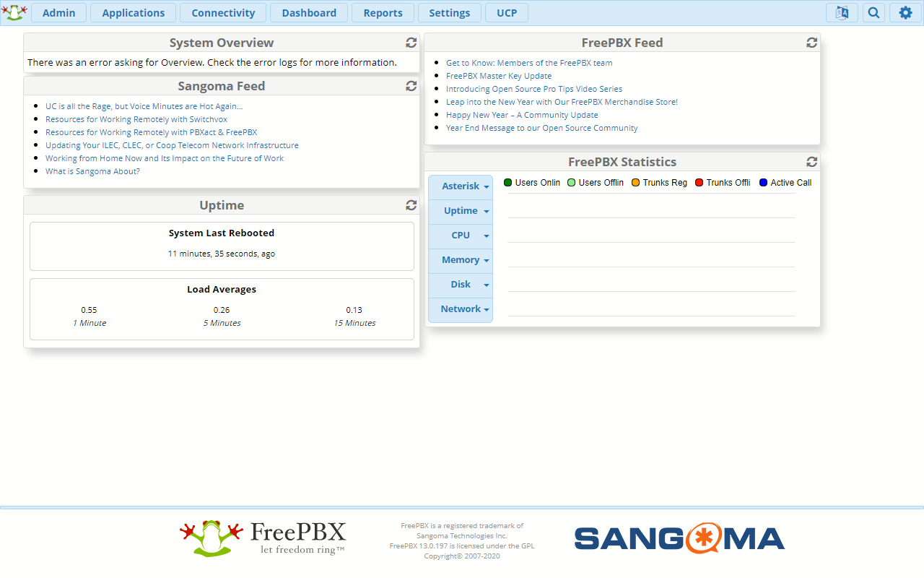This screenshot has width=924, height=578.
Task: Click the 15 Minutes load average value 0.13
Action: [x=354, y=310]
